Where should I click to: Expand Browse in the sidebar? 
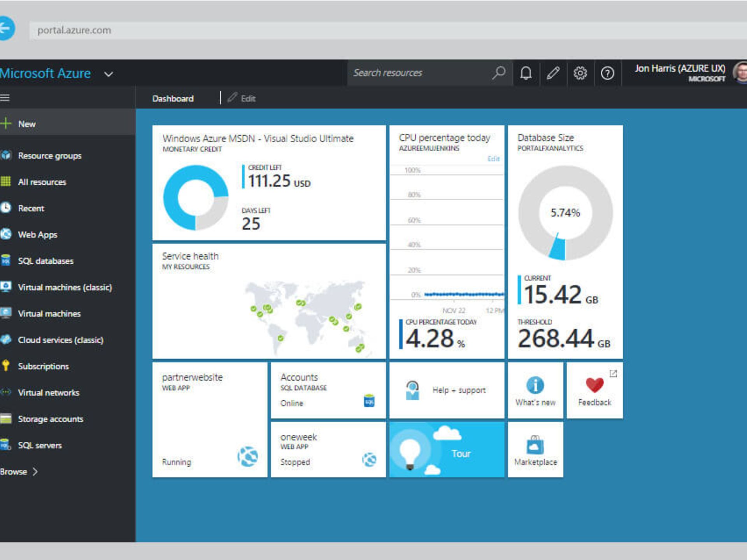point(16,471)
